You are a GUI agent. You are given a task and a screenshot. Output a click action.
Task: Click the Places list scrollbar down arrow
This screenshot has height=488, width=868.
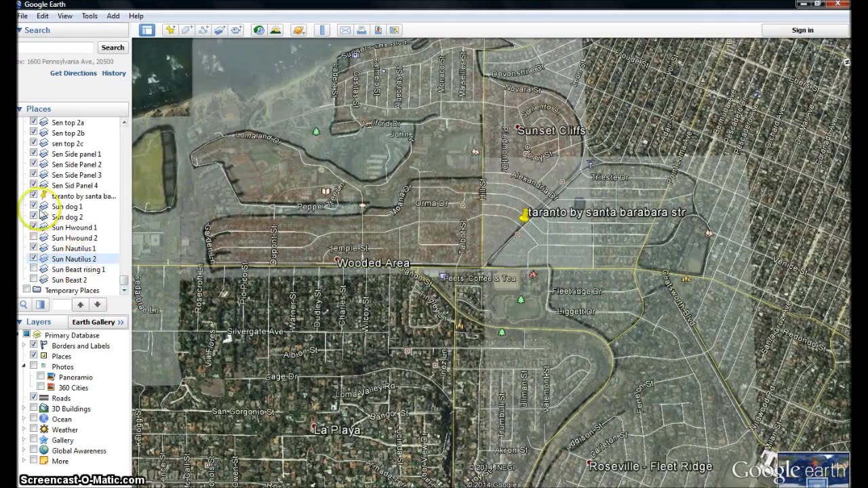[x=123, y=290]
